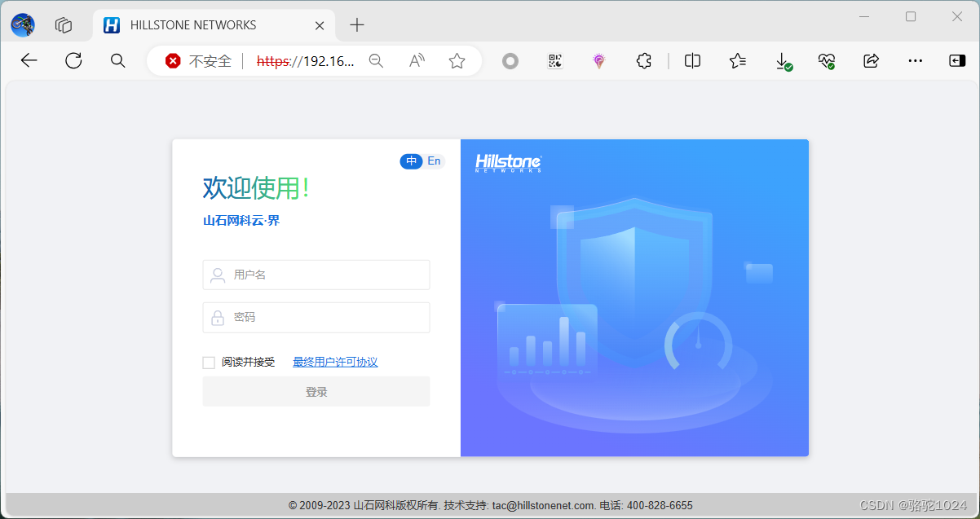980x519 pixels.
Task: Click the search magnifier icon in toolbar
Action: coord(117,60)
